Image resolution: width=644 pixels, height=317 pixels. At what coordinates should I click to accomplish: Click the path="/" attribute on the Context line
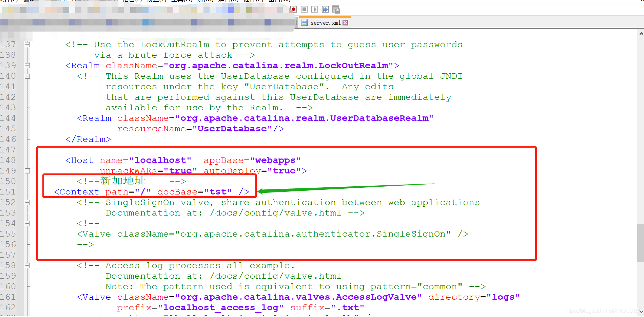(x=128, y=192)
